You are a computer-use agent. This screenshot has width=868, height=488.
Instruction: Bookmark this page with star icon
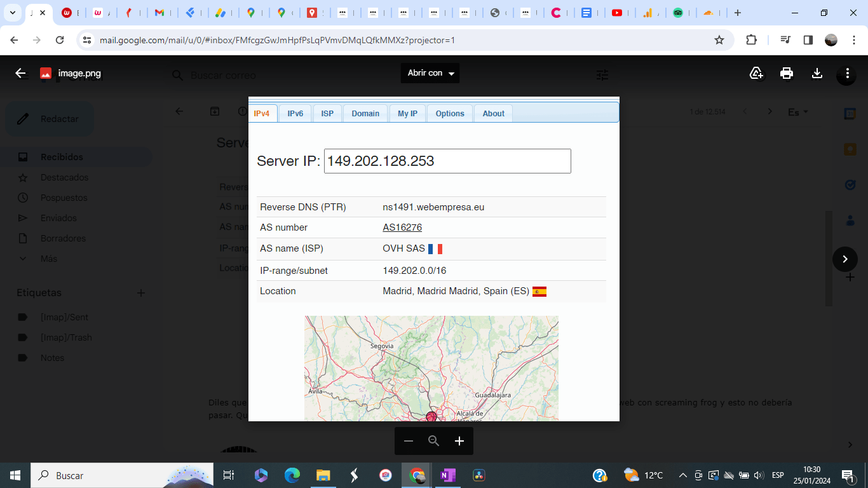(x=719, y=40)
